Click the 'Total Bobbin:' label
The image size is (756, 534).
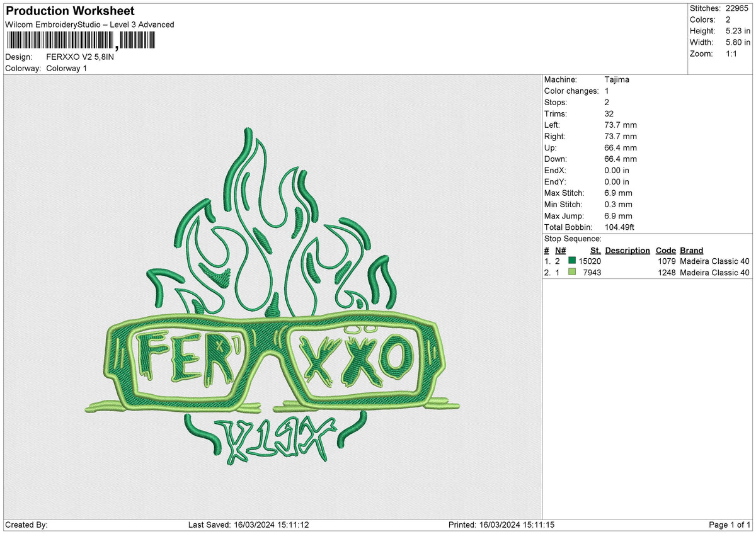coord(569,227)
